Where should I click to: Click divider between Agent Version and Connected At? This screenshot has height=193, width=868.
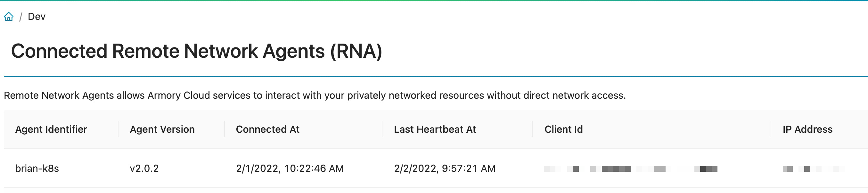pos(225,129)
